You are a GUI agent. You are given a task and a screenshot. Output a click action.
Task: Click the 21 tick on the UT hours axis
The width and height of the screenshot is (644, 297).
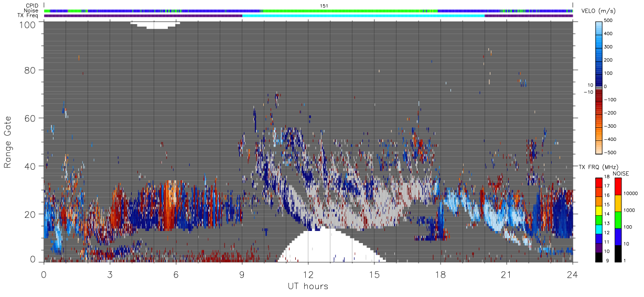coord(507,274)
